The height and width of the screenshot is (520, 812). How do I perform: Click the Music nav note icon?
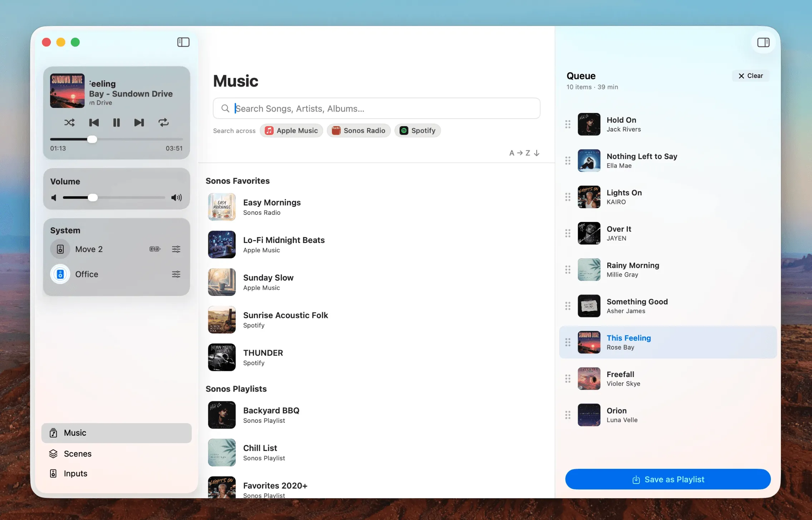point(53,433)
